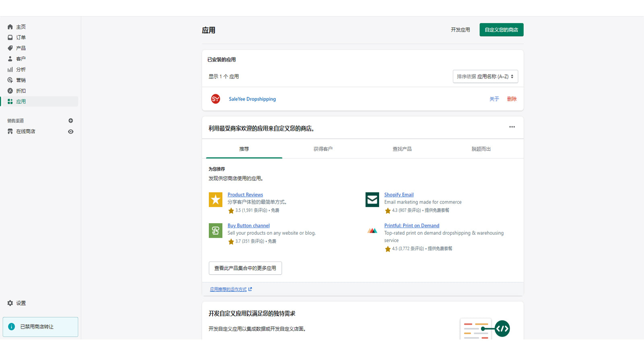This screenshot has width=644, height=362.
Task: Open 在线商店 in the sidebar
Action: (x=26, y=132)
